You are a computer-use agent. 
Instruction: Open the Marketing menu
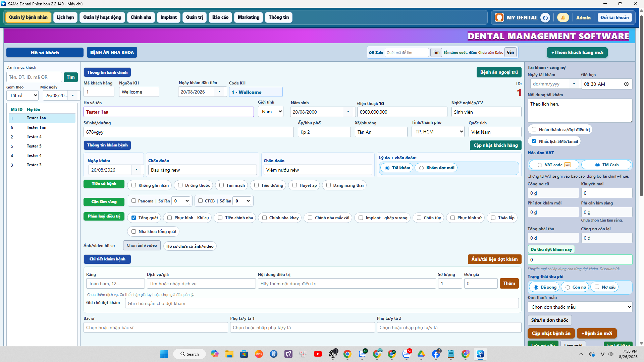click(249, 17)
